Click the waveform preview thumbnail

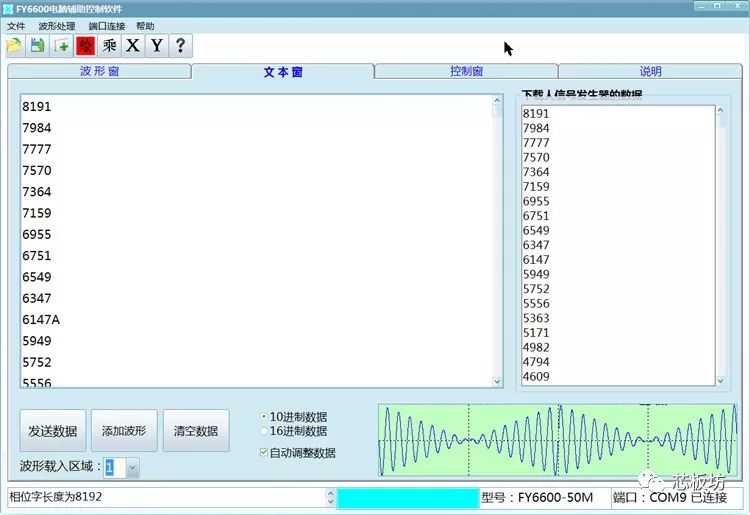coord(558,440)
